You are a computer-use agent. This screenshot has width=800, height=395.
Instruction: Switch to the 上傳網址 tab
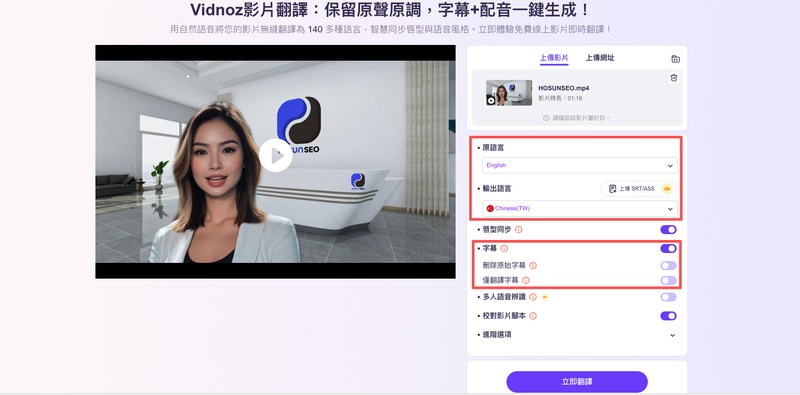click(x=599, y=58)
